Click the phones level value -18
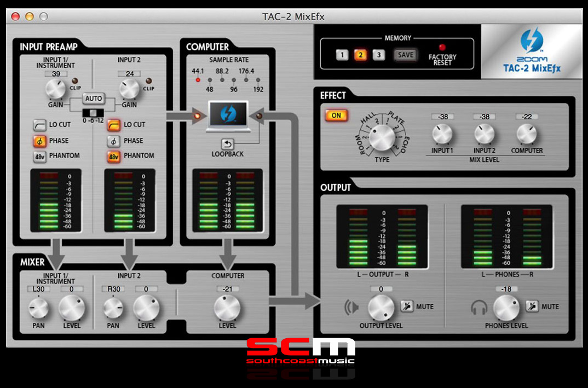The height and width of the screenshot is (388, 588). [506, 289]
